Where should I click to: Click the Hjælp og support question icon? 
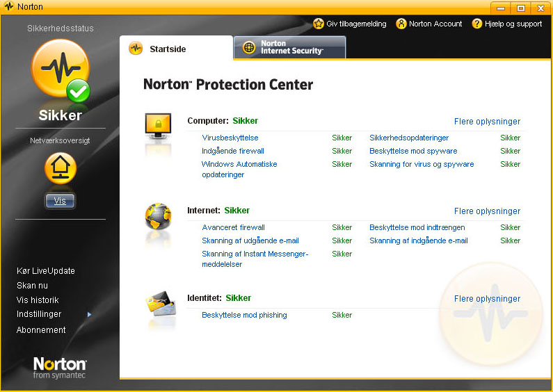[x=476, y=24]
